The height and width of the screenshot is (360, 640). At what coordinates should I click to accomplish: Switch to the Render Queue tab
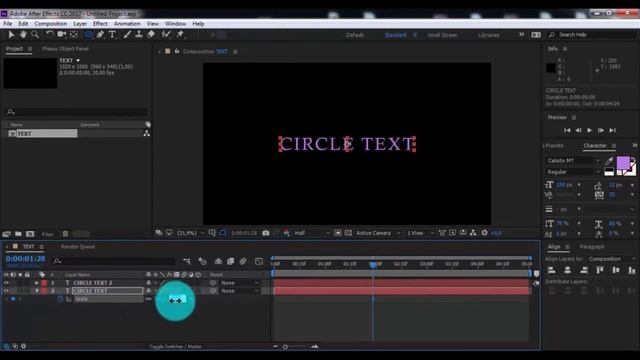pos(78,247)
